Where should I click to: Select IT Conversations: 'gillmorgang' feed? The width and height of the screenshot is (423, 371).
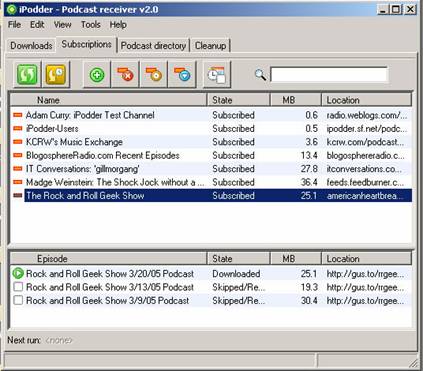click(x=211, y=169)
